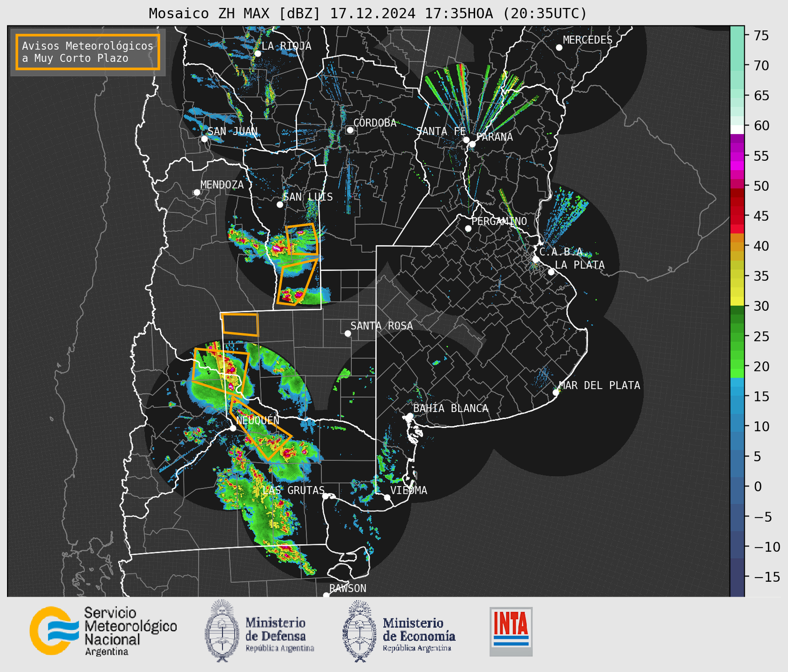Screen dimensions: 788x672
Task: Click the LA RIOJA city label
Action: point(286,46)
